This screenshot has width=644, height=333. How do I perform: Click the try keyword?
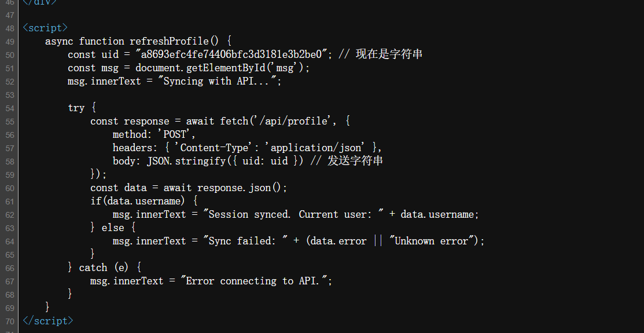76,108
